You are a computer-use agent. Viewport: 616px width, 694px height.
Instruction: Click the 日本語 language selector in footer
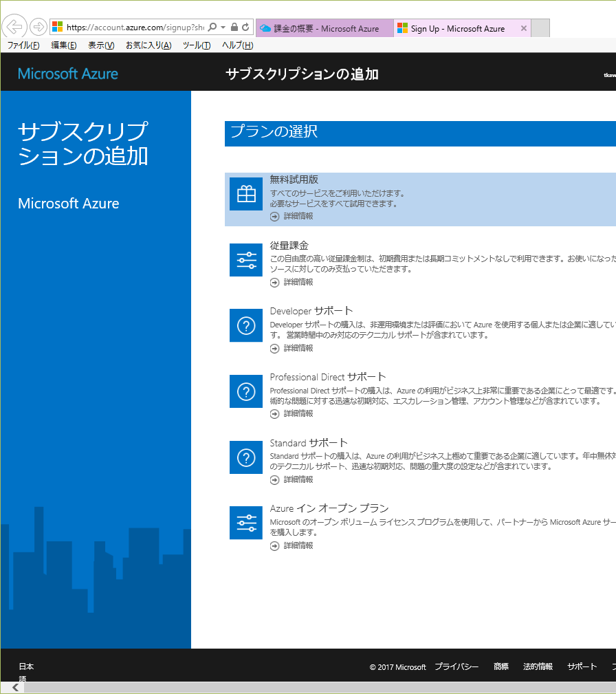tap(25, 672)
